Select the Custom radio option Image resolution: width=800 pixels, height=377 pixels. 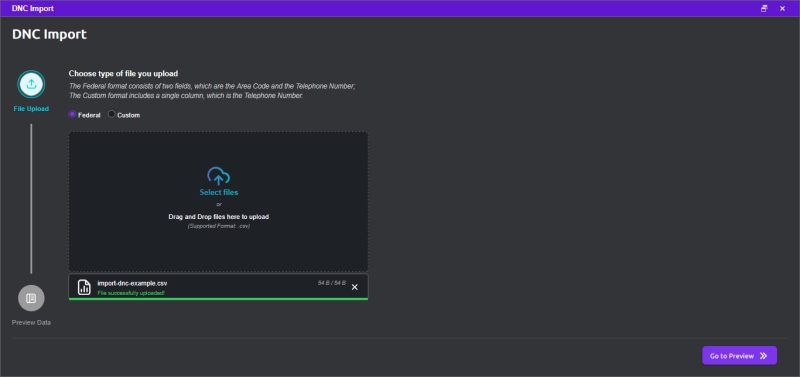coord(112,114)
